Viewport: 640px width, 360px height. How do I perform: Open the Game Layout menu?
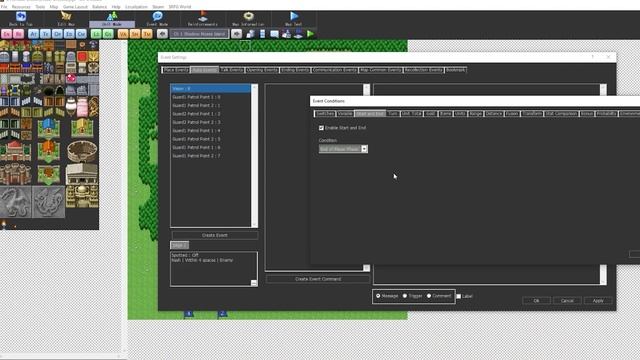75,7
